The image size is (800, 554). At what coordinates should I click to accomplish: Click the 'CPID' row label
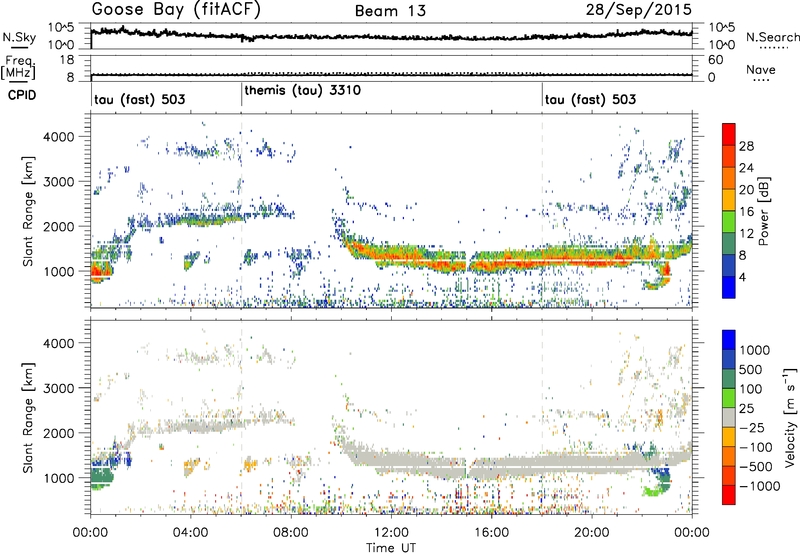[22, 95]
